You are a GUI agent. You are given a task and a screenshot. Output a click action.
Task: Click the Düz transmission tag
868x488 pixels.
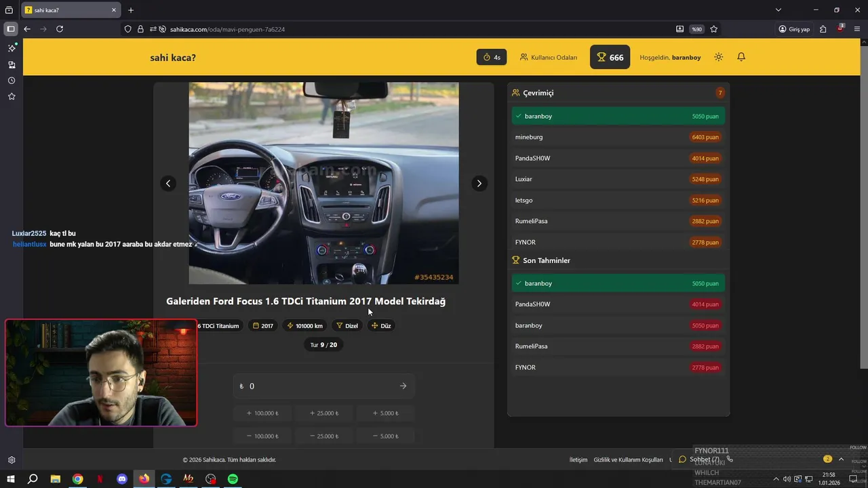(x=381, y=326)
